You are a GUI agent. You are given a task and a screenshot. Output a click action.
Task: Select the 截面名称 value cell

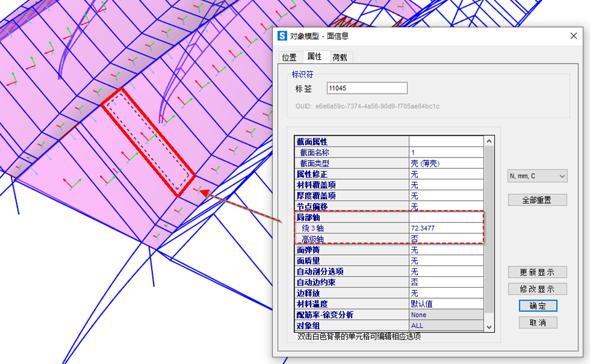[446, 153]
